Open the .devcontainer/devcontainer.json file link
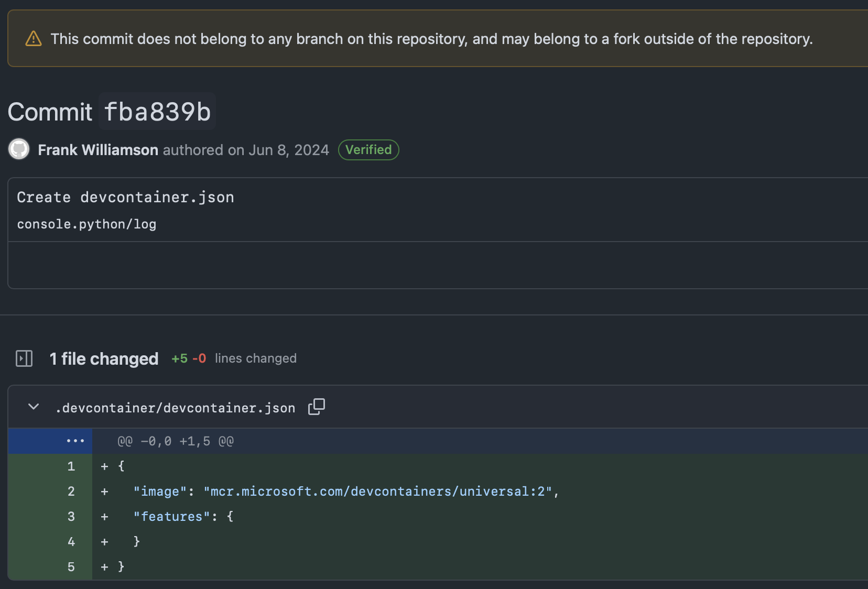The image size is (868, 589). 175,408
